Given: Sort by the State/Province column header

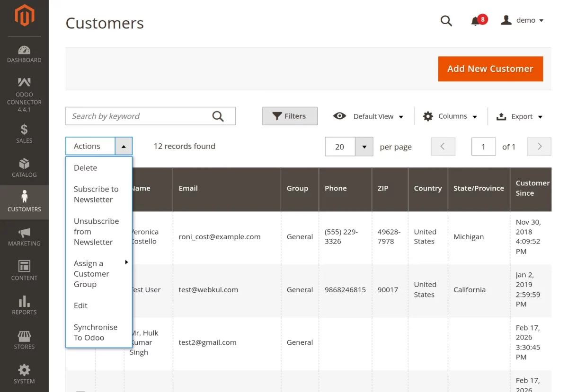Looking at the screenshot, I should click(479, 189).
